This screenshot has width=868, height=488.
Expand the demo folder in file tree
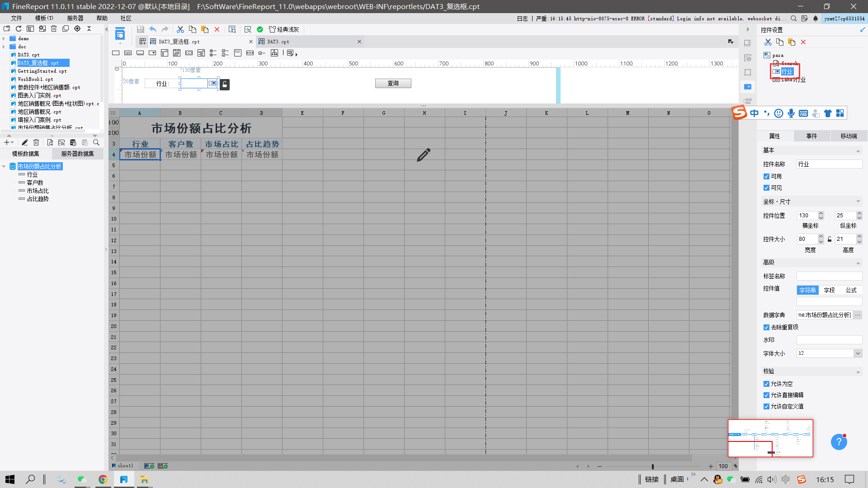(4, 39)
